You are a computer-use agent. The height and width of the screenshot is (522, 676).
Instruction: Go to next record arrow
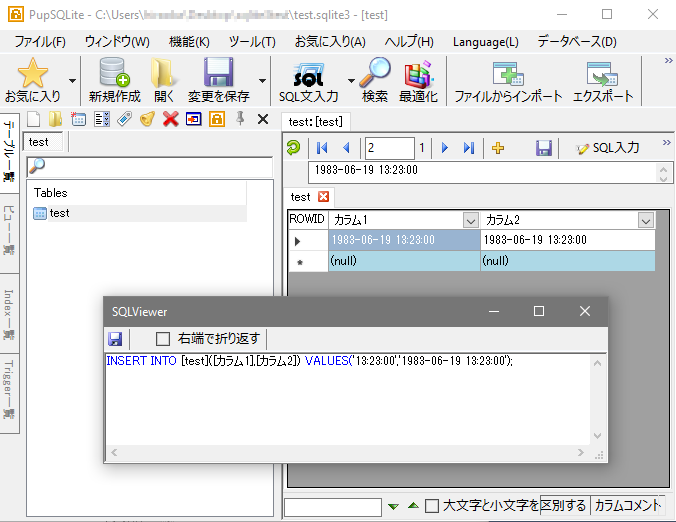(445, 148)
